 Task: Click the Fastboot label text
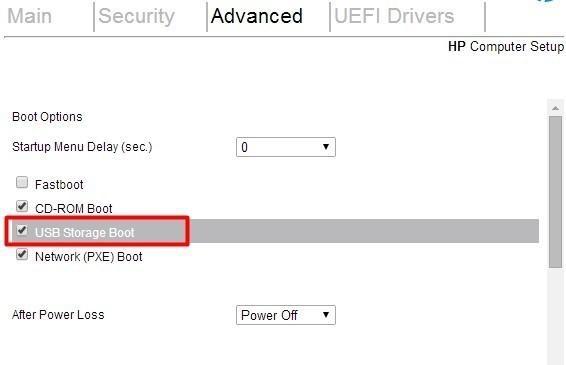[59, 185]
